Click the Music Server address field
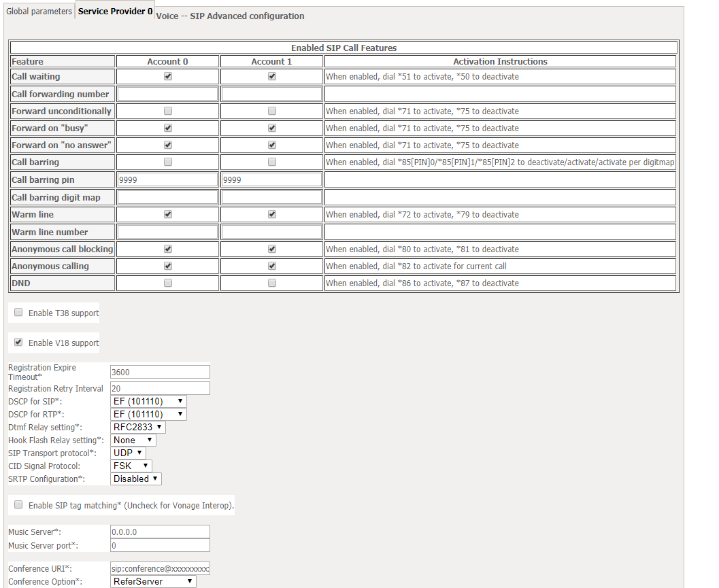Image resolution: width=719 pixels, height=588 pixels. click(x=160, y=532)
